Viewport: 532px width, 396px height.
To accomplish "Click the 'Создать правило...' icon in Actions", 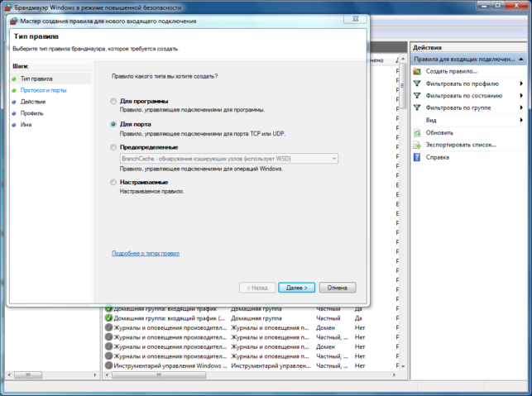I will click(x=417, y=71).
